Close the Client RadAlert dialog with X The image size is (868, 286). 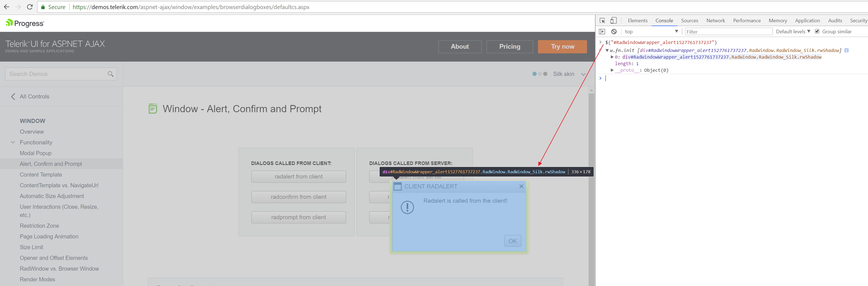(521, 186)
